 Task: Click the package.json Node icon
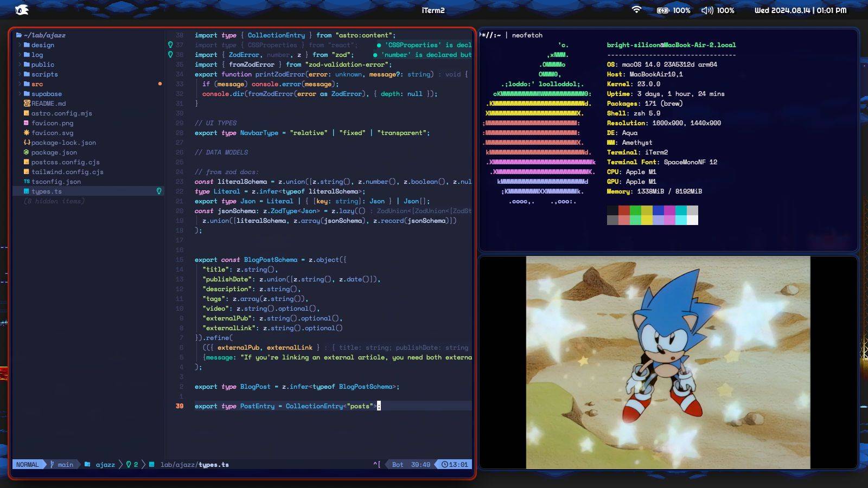pyautogui.click(x=27, y=152)
